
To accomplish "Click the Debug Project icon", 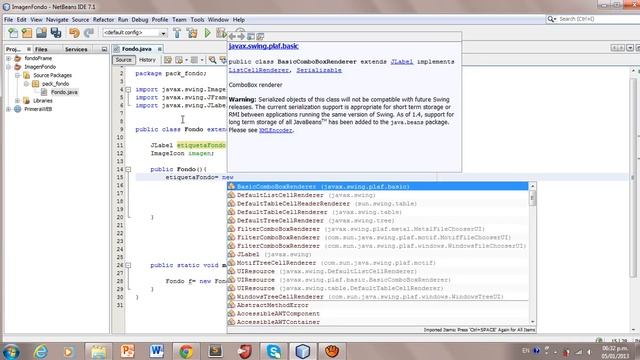I will [221, 33].
